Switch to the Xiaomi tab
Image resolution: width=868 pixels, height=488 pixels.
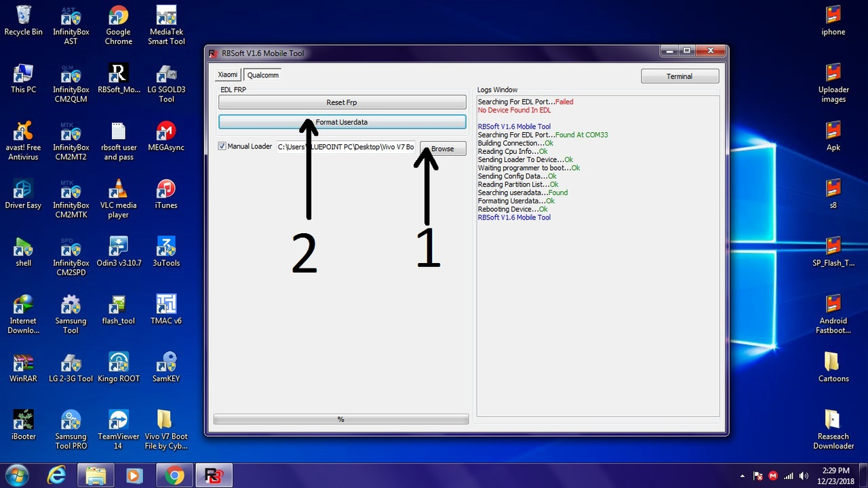[x=228, y=75]
